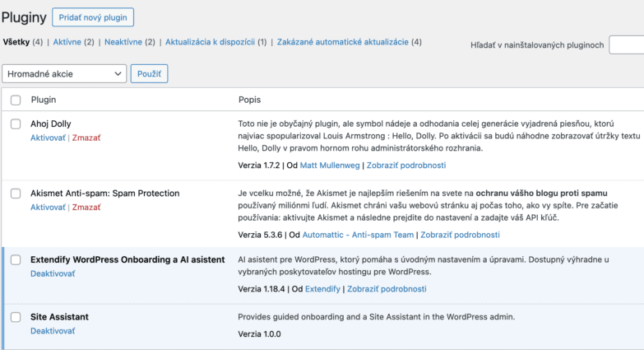Check the Site Assistant checkbox
Image resolution: width=644 pixels, height=350 pixels.
coord(16,317)
